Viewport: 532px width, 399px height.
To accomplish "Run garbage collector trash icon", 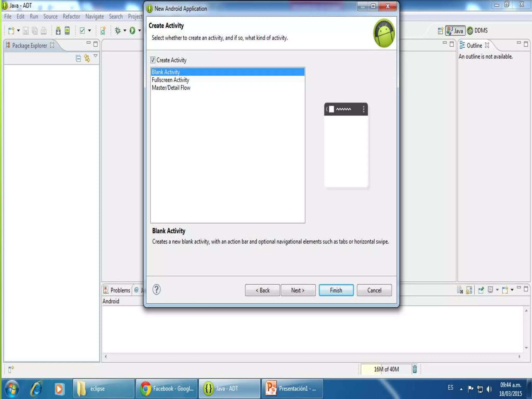I will coord(415,369).
